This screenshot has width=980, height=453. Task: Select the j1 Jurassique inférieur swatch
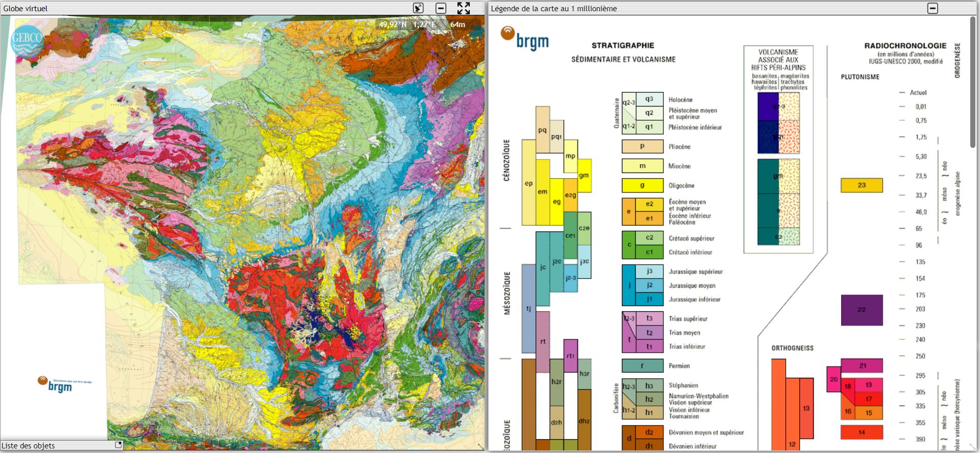click(649, 299)
